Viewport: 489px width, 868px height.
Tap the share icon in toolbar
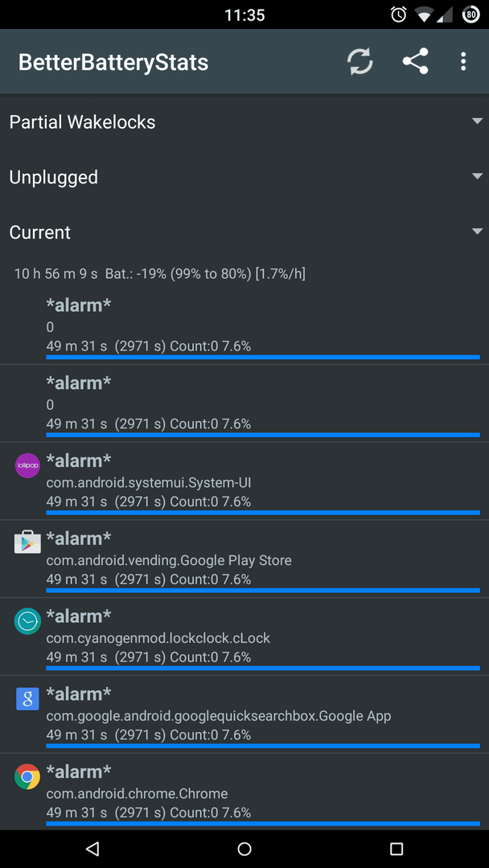(x=415, y=61)
